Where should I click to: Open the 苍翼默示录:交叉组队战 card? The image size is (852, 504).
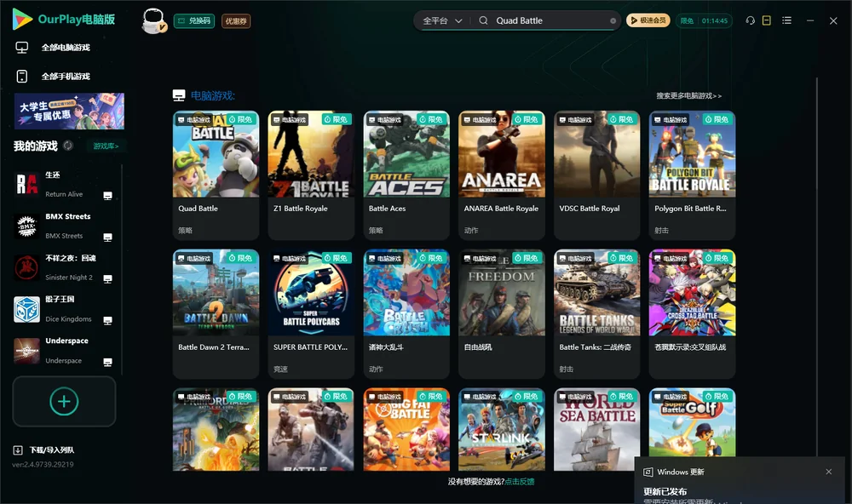[692, 313]
